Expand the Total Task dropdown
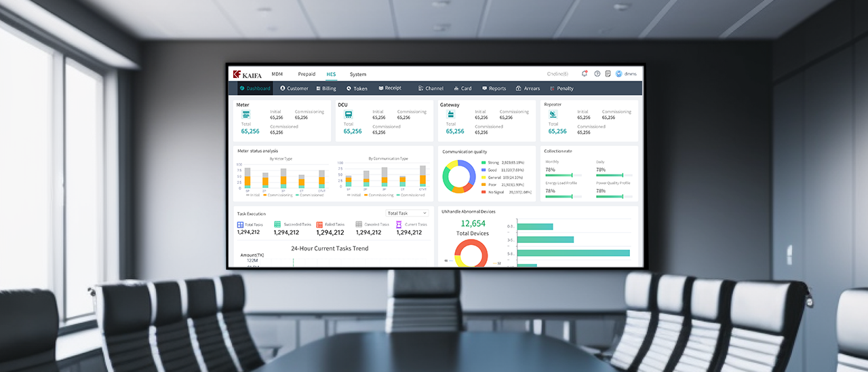The width and height of the screenshot is (868, 372). tap(407, 213)
